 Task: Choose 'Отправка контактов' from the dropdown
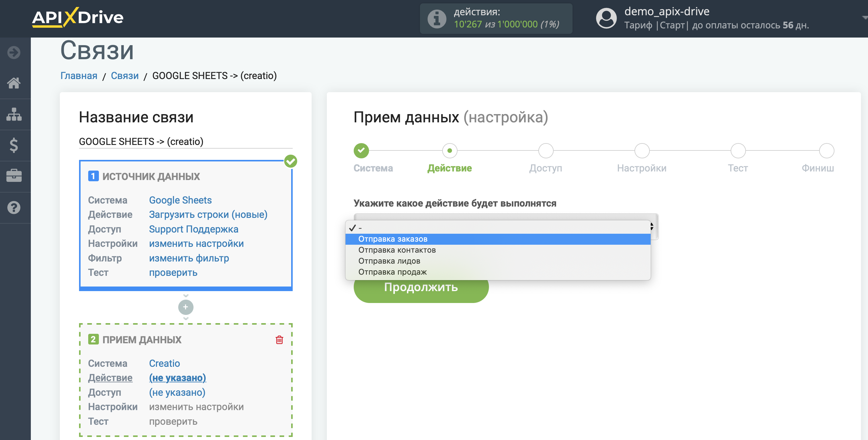tap(498, 250)
